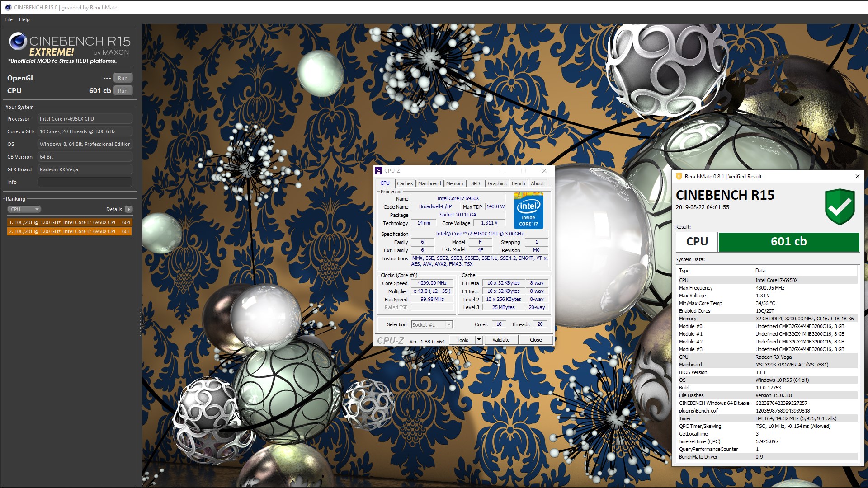Screen dimensions: 868x488
Task: Click the Package value Socket 2011 LGA
Action: 458,215
